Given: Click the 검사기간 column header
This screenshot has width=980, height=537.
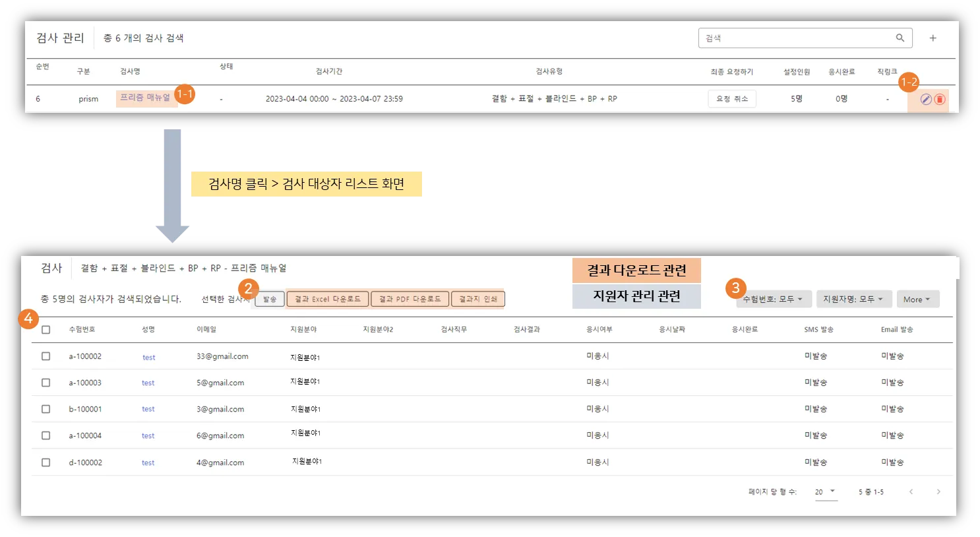Looking at the screenshot, I should point(329,71).
